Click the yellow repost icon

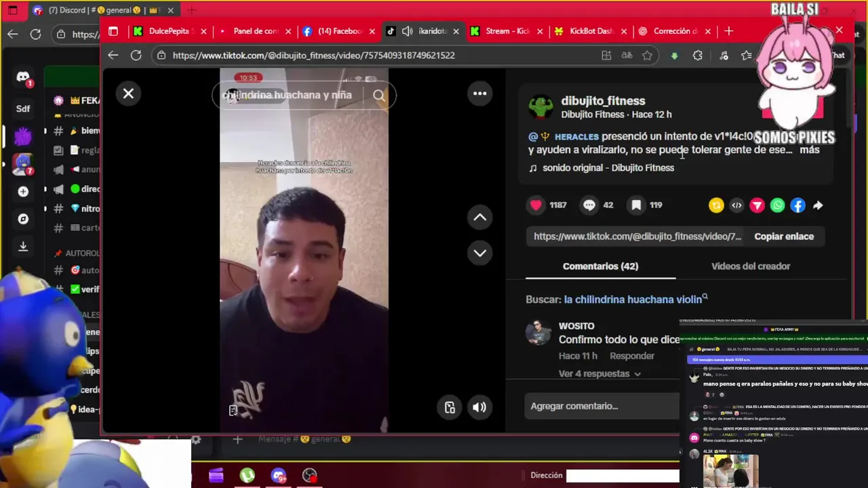point(716,205)
